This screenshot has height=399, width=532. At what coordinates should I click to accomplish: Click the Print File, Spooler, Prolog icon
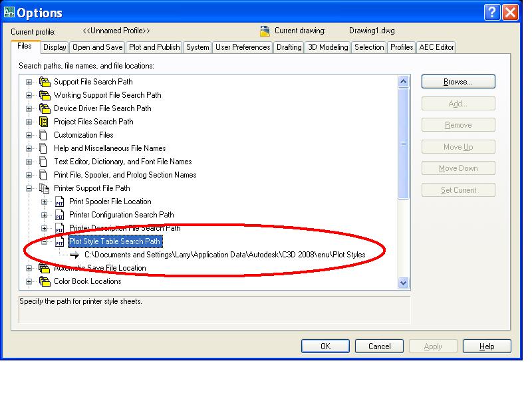click(43, 175)
